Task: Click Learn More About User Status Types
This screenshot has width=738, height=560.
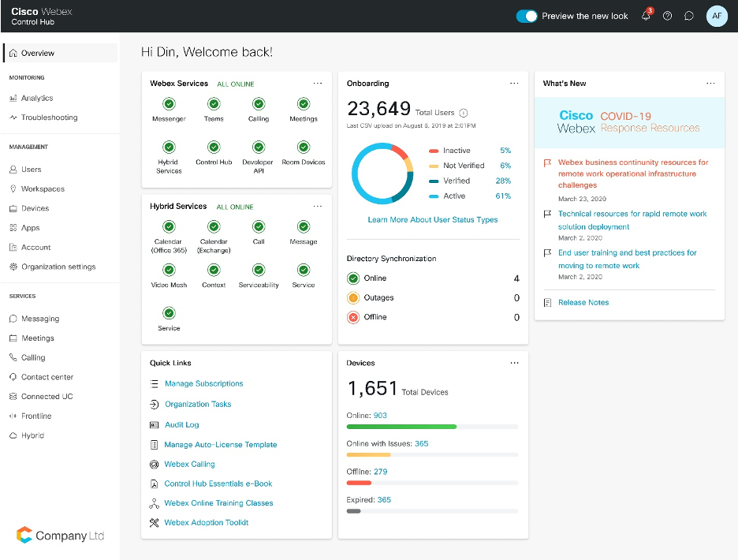Action: point(433,219)
